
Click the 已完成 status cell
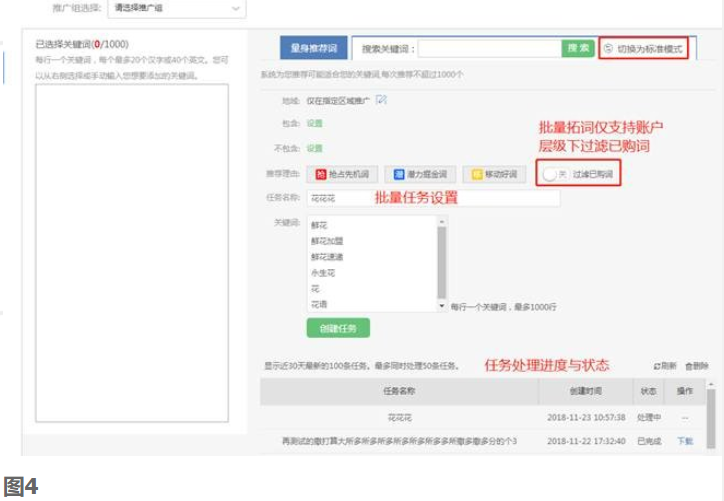pyautogui.click(x=649, y=441)
